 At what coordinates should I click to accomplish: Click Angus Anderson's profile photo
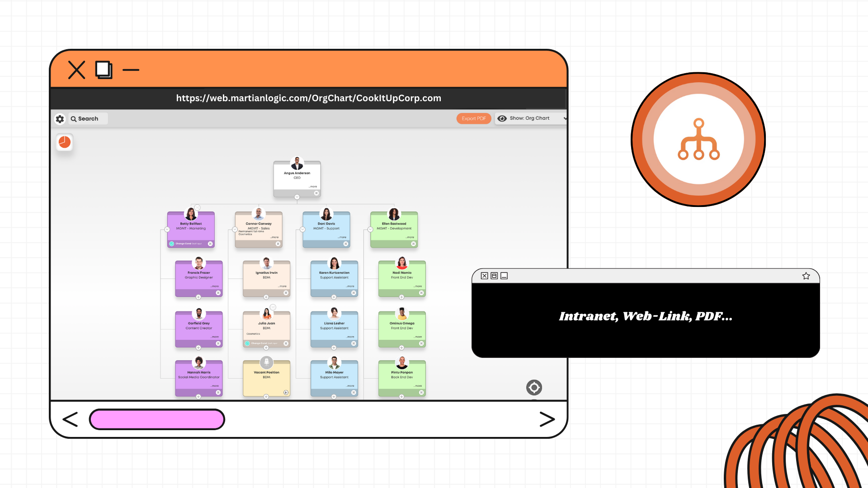(x=297, y=163)
